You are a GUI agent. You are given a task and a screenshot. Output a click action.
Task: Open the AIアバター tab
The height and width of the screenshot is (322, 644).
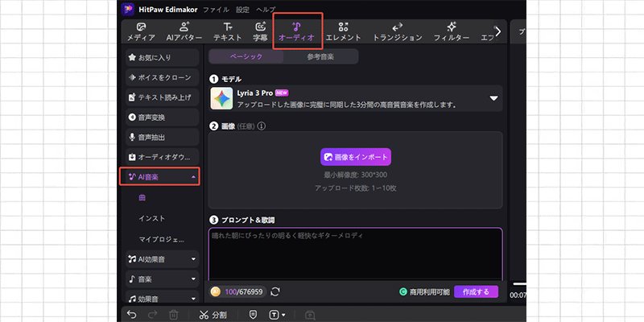184,32
